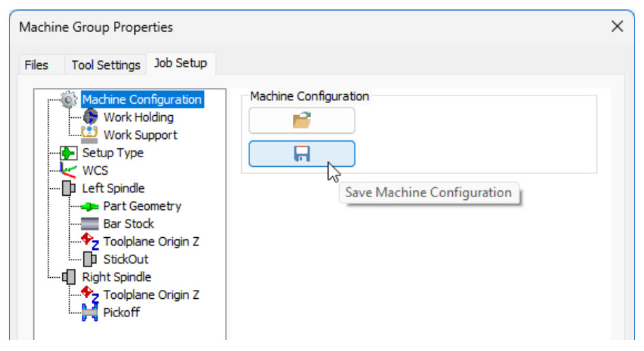Screen dimensions: 644x351
Task: Click the Pickoff icon in the tree
Action: 90,312
